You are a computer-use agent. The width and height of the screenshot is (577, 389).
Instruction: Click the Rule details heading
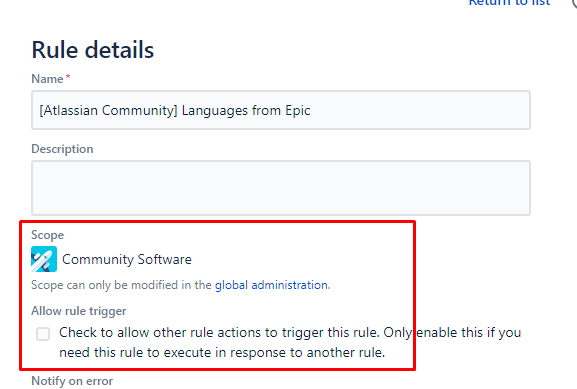coord(93,50)
